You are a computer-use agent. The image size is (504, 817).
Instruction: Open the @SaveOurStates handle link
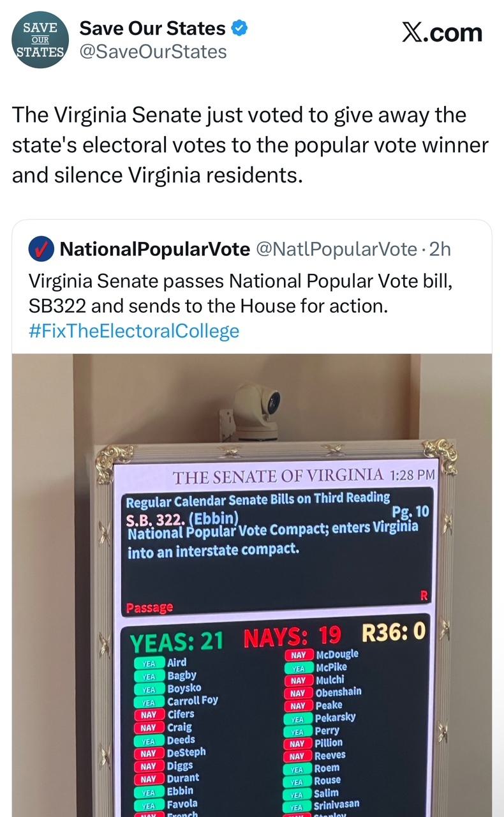click(152, 51)
